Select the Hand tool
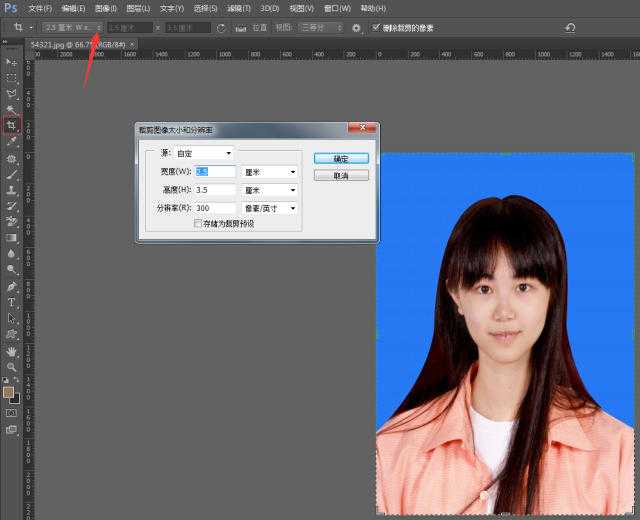This screenshot has height=520, width=640. (x=11, y=351)
